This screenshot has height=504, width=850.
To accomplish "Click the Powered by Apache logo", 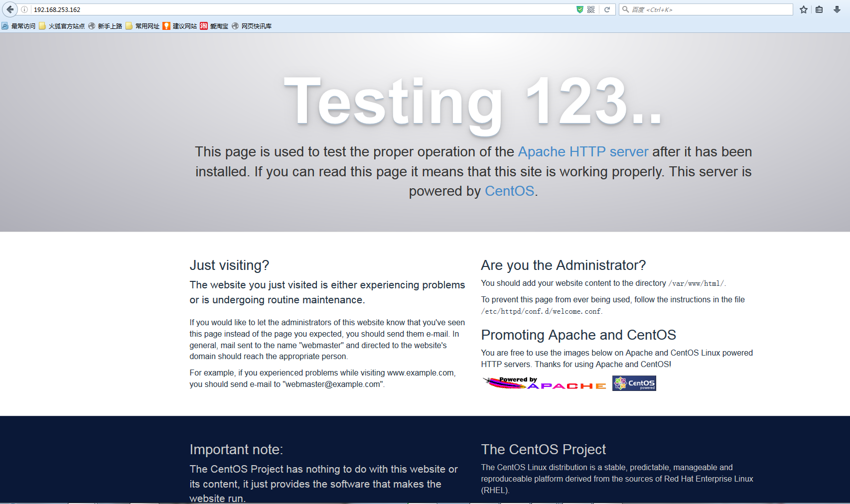I will click(544, 383).
